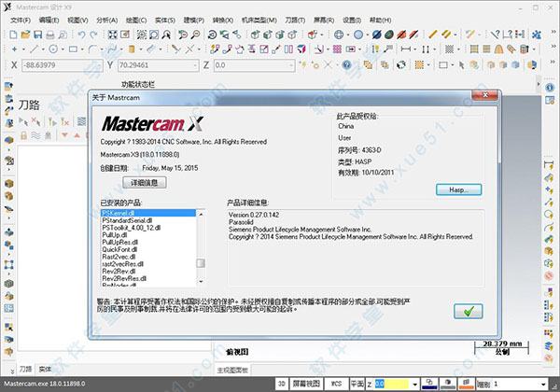Image resolution: width=560 pixels, height=392 pixels.
Task: Open the 分析(A) menu
Action: pyautogui.click(x=106, y=21)
